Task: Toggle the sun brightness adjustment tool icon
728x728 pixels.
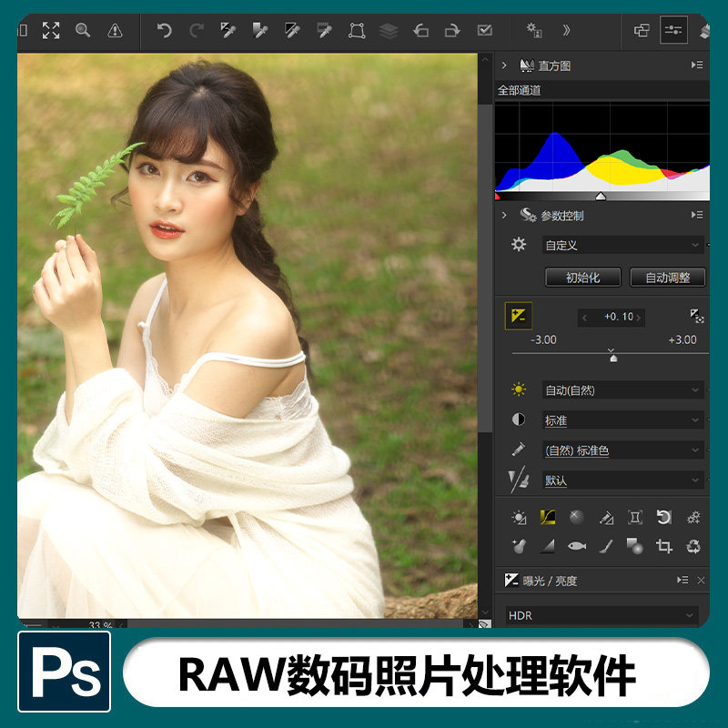Action: tap(519, 517)
